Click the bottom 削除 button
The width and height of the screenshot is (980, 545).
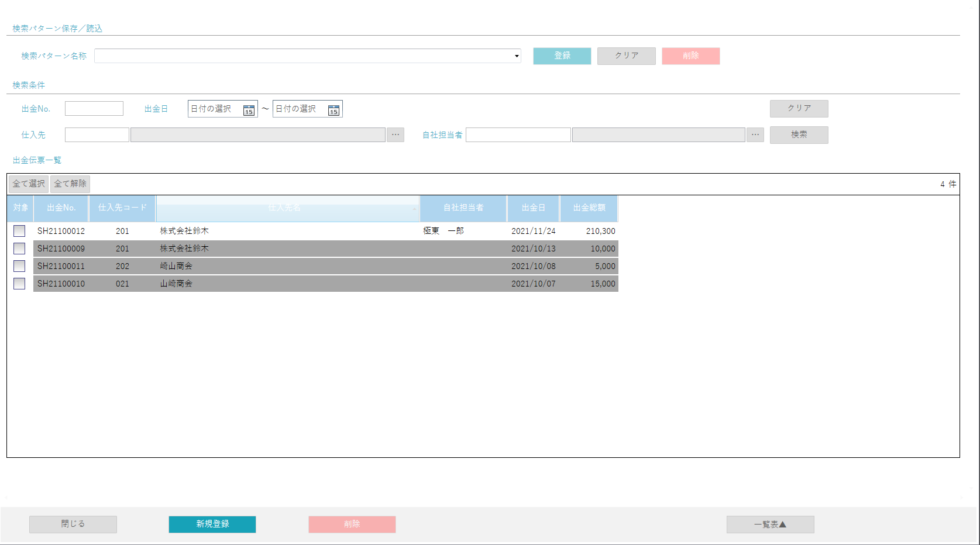tap(352, 525)
